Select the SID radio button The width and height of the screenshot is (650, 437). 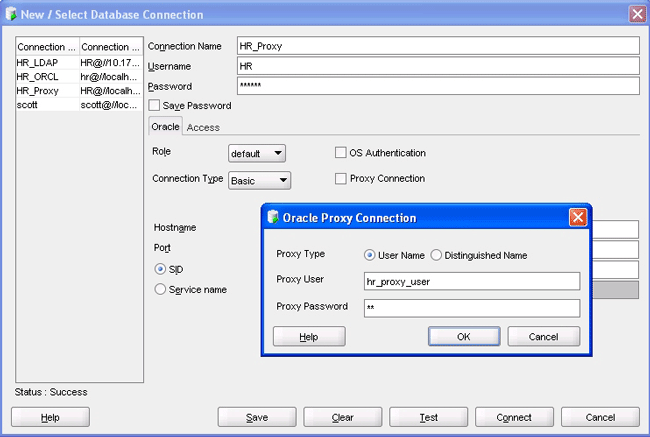(x=160, y=269)
